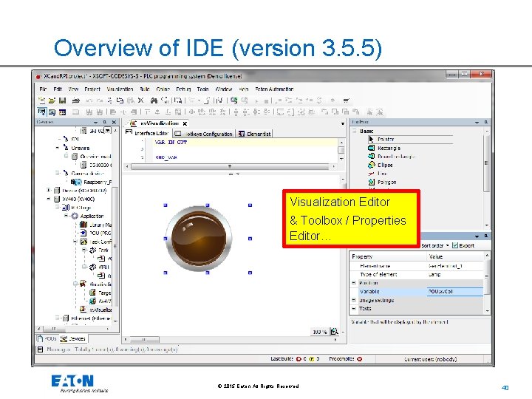Select the Raspberry device in tree
532x399 pixels.
pyautogui.click(x=92, y=183)
